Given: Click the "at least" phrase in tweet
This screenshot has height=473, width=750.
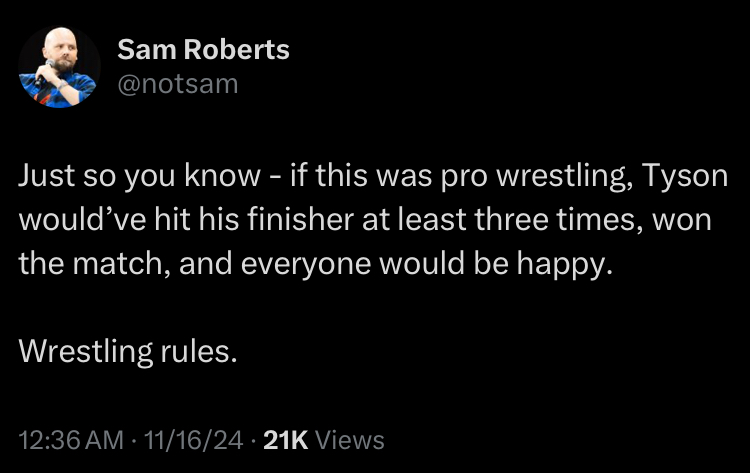Looking at the screenshot, I should pyautogui.click(x=414, y=220).
